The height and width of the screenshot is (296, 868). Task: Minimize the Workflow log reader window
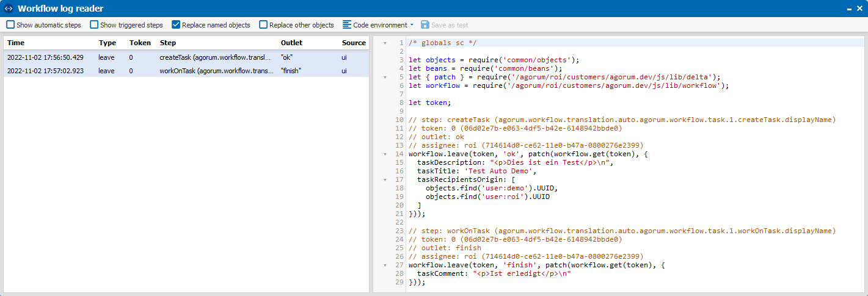[848, 9]
